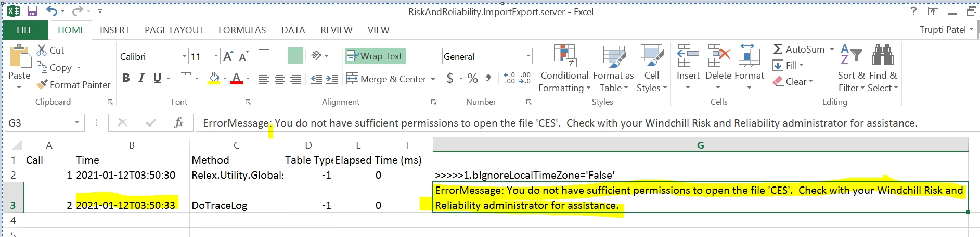Open Format as Table gallery

tap(614, 69)
